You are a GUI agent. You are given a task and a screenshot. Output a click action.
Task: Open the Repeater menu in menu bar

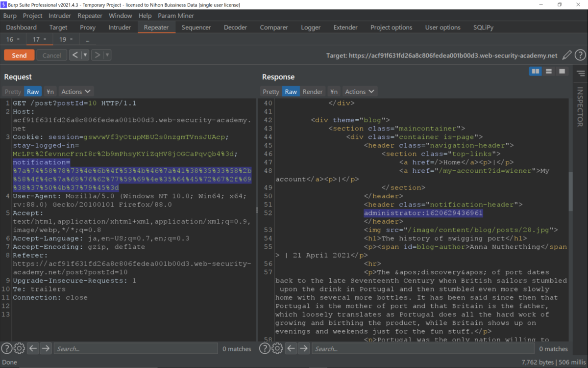[x=90, y=16]
